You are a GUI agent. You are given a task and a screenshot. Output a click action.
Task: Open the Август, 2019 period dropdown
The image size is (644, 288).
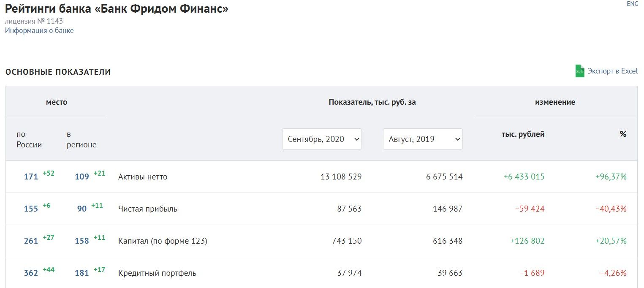423,139
